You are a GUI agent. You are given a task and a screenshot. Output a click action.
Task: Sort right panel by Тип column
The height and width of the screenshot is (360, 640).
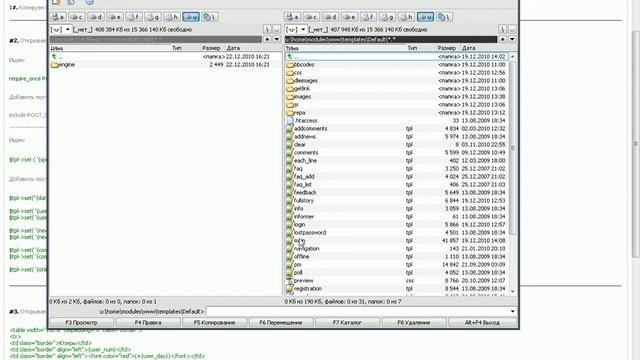tap(412, 48)
